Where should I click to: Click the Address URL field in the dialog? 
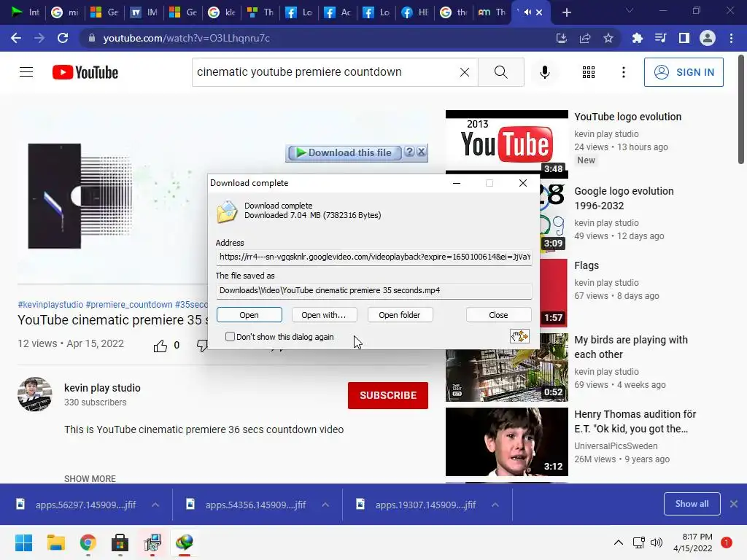(374, 257)
